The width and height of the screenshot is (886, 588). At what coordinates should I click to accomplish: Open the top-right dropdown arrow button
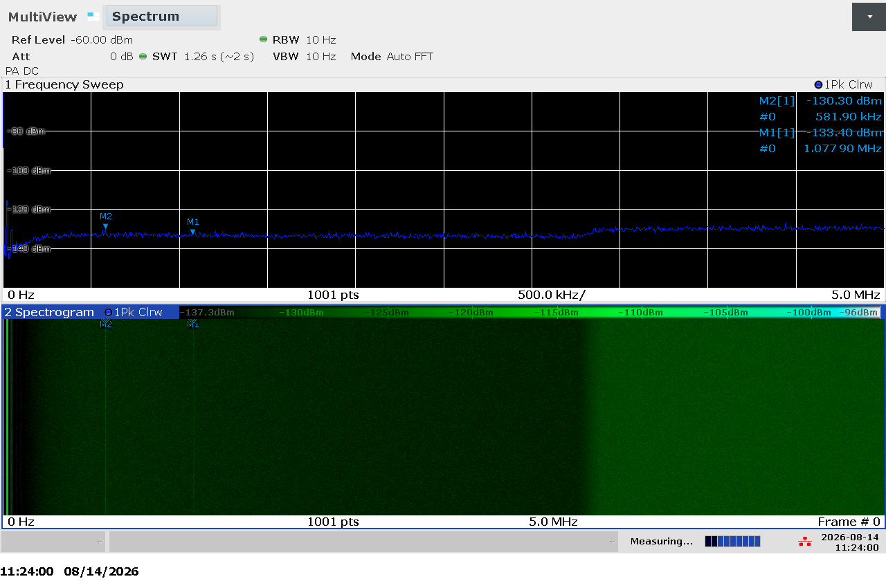pyautogui.click(x=869, y=17)
